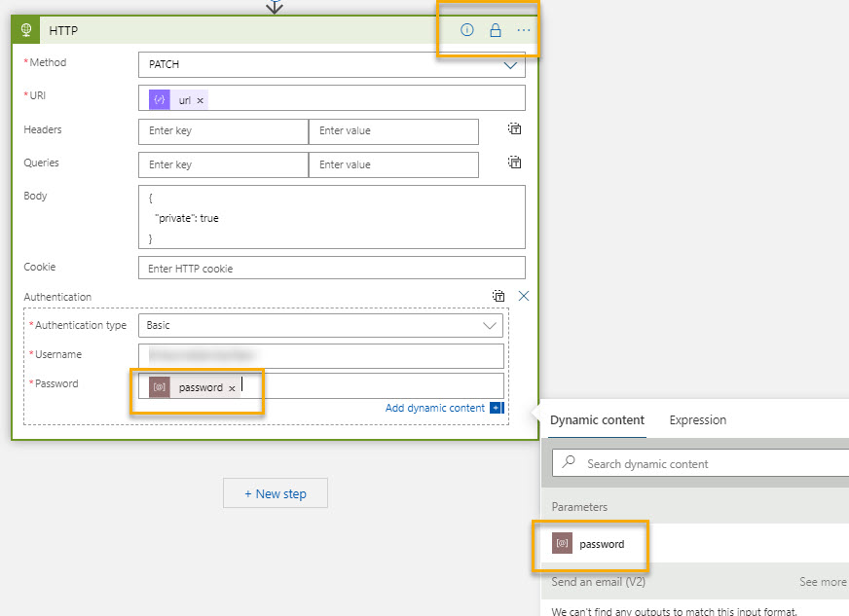Remove the password token from Password field
The image size is (849, 616).
[232, 388]
